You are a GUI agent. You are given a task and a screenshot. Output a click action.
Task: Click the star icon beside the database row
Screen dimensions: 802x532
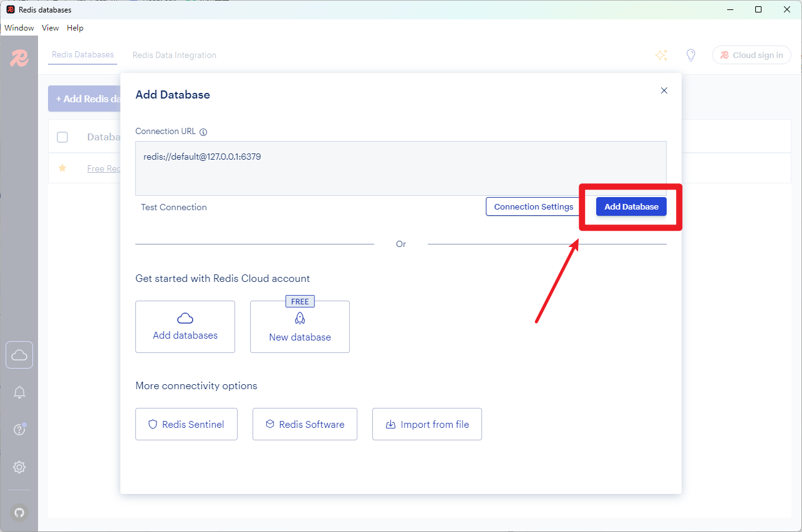(x=62, y=168)
